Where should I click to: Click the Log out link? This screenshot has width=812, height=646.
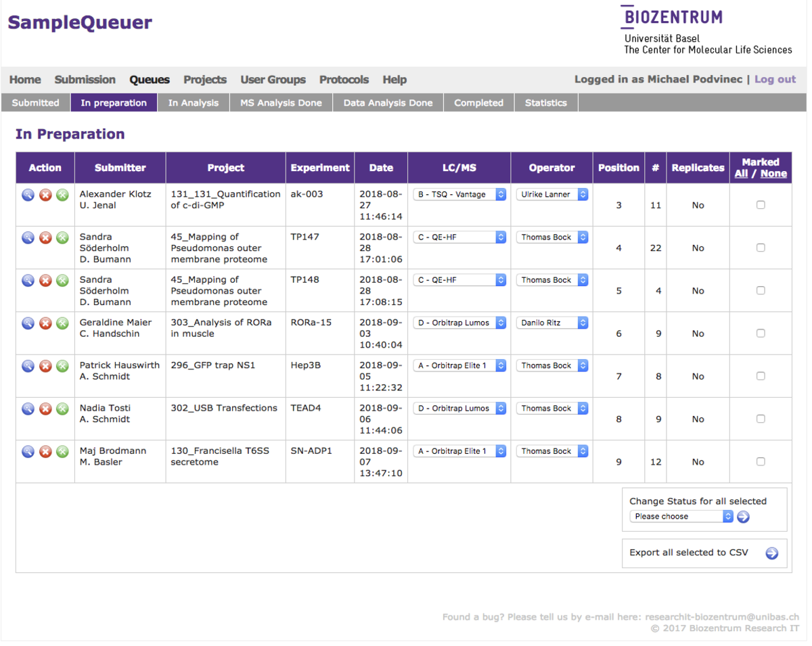click(x=775, y=80)
